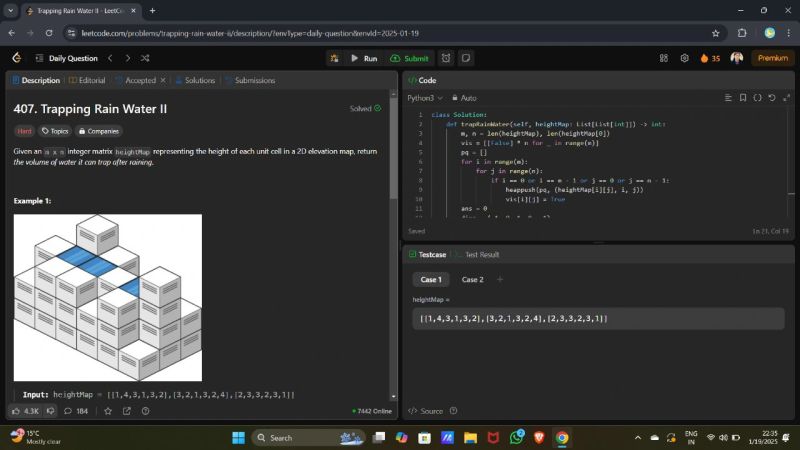Click the Hard difficulty tag
800x450 pixels.
[x=24, y=131]
